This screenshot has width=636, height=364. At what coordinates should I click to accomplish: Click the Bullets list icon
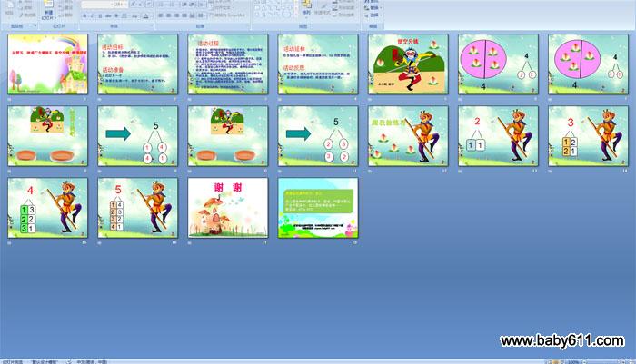162,5
